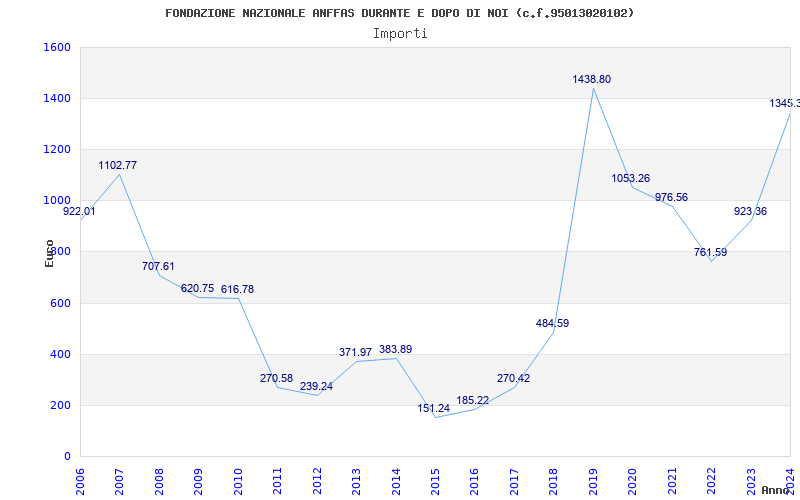800x500 pixels.
Task: Click x-axis year label 2010
Action: pyautogui.click(x=238, y=481)
